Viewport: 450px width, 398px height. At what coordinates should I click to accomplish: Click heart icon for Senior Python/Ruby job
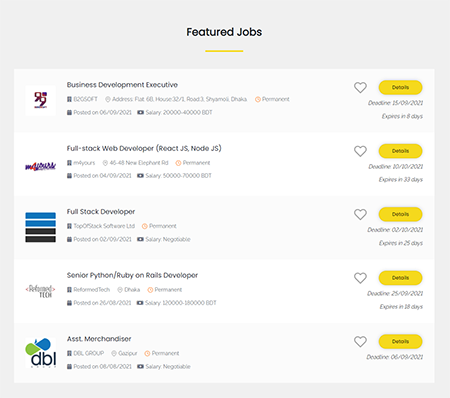360,278
